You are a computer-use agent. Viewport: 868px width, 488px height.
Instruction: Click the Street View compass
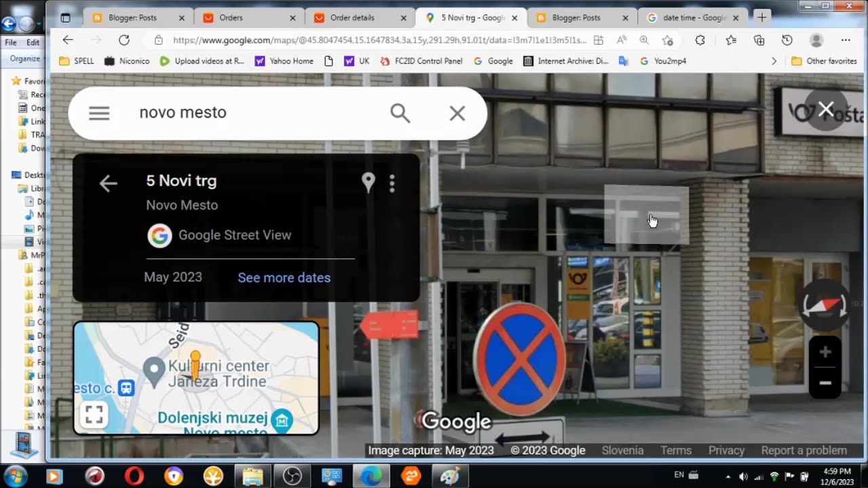point(825,306)
